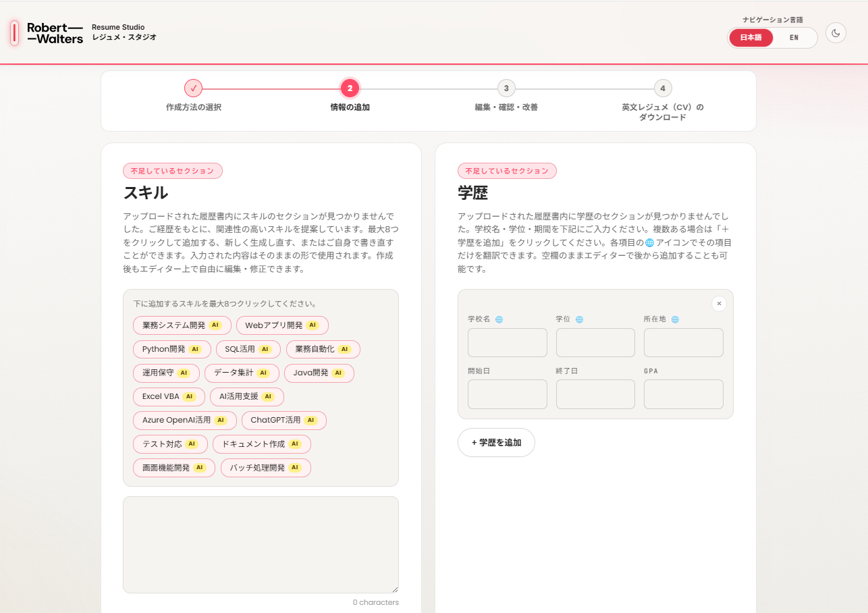The width and height of the screenshot is (868, 613).
Task: Click the + 学歴を追加 button
Action: click(496, 443)
